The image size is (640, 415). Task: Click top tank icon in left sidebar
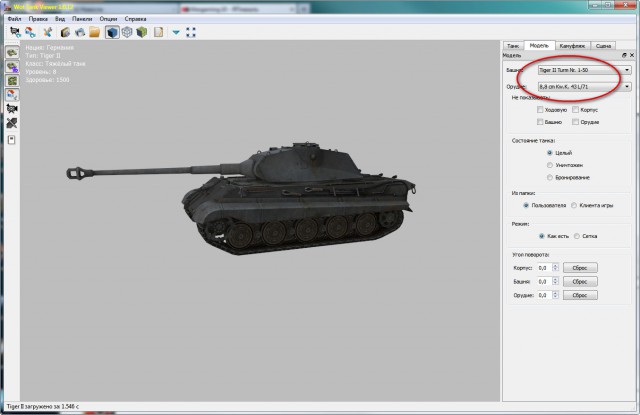pyautogui.click(x=12, y=53)
